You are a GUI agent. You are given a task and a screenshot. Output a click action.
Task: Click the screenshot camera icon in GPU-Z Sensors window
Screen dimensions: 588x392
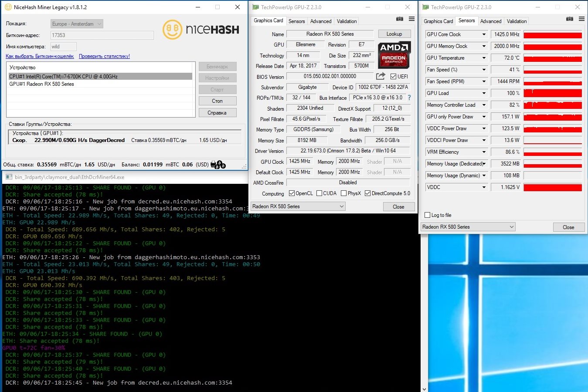pyautogui.click(x=569, y=19)
